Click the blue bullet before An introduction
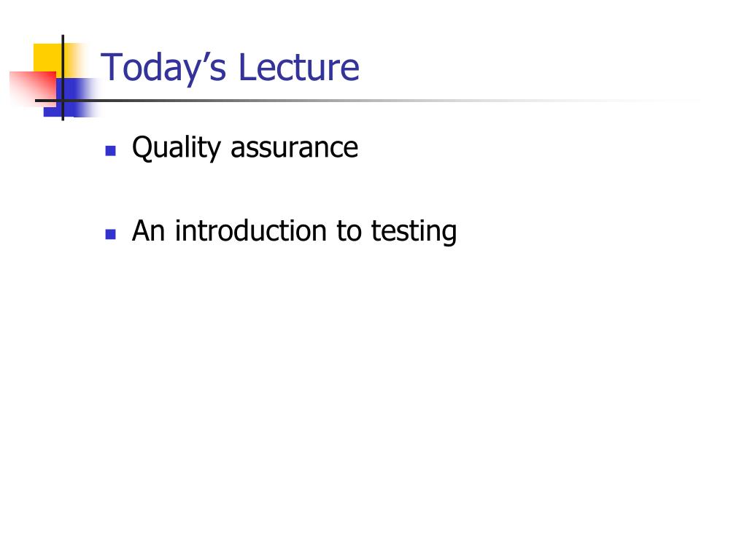The image size is (747, 560). [x=111, y=234]
